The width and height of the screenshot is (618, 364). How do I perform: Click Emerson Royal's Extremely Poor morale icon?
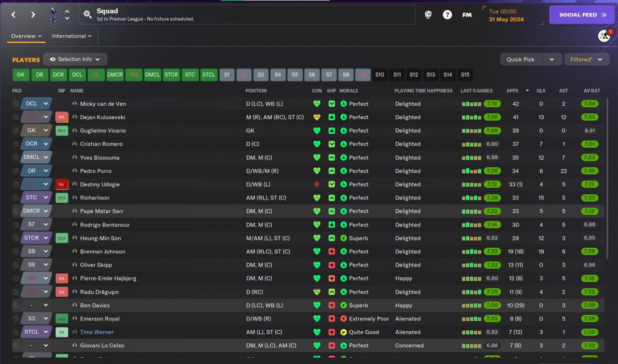(344, 319)
